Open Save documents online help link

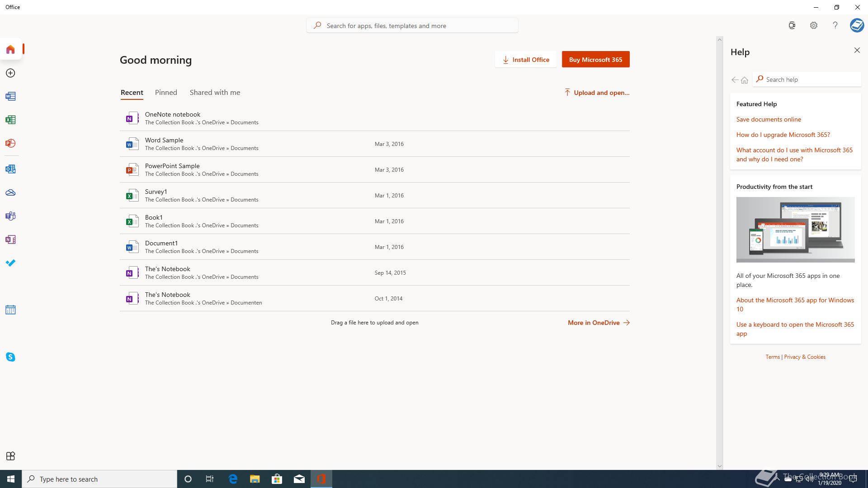(769, 119)
